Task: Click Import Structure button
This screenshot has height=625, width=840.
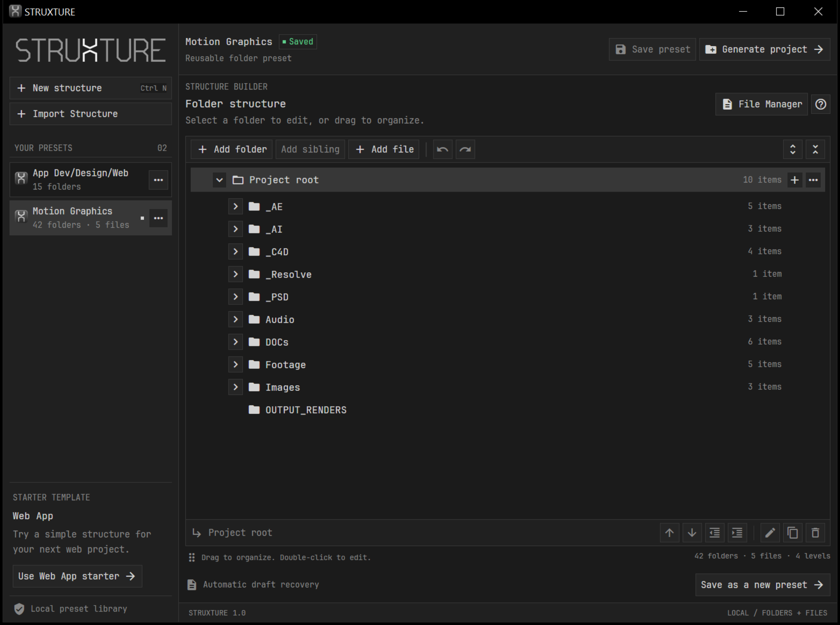Action: coord(91,114)
